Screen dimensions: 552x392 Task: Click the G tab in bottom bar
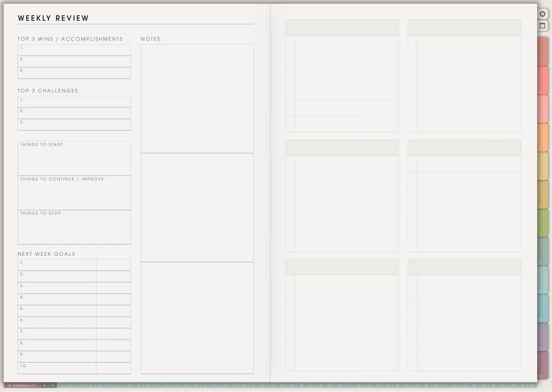[x=45, y=385]
